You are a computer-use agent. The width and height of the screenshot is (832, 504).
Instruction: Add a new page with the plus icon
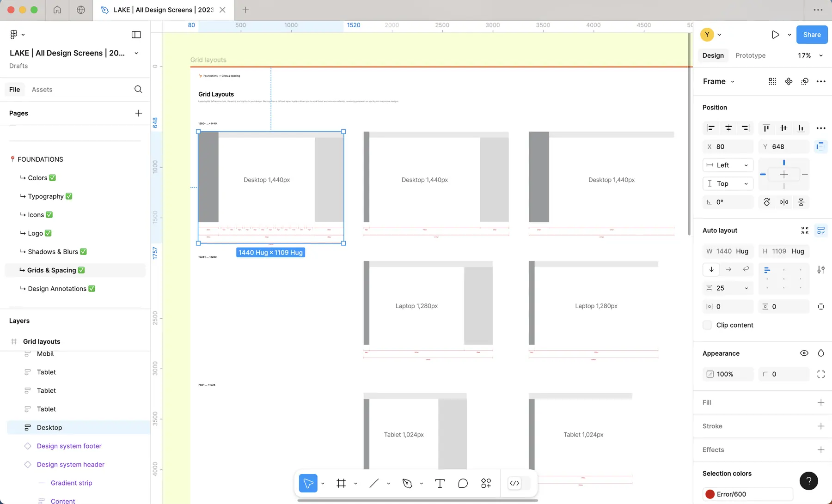tap(138, 113)
